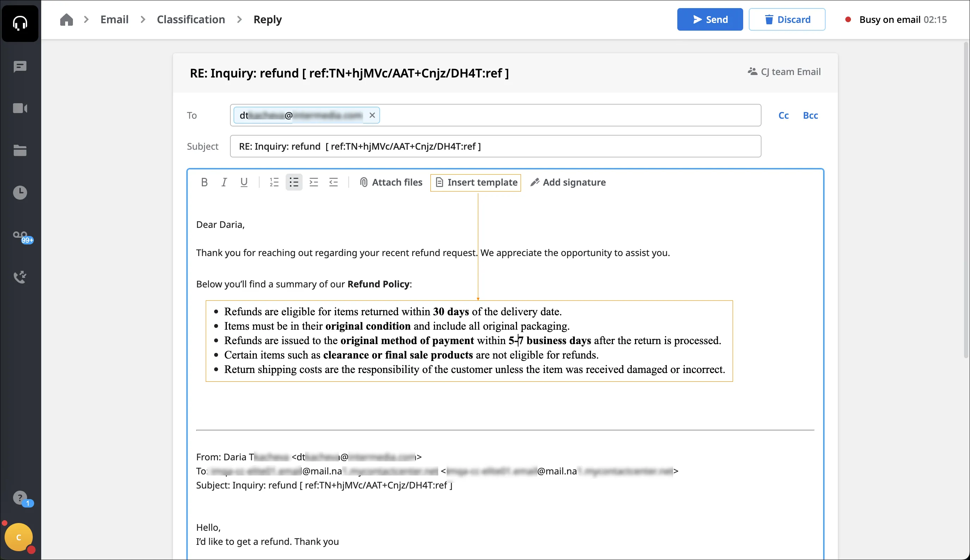
Task: Open the callback phone sidebar icon
Action: pyautogui.click(x=20, y=277)
